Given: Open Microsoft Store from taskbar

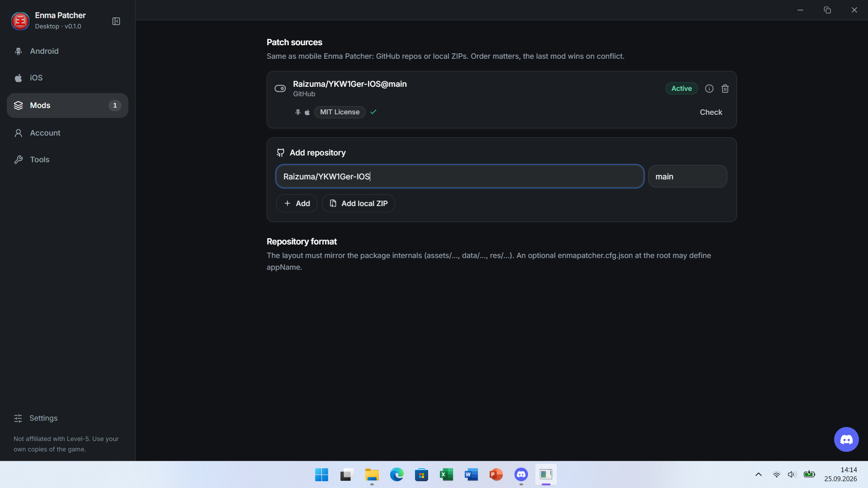Looking at the screenshot, I should (x=421, y=474).
